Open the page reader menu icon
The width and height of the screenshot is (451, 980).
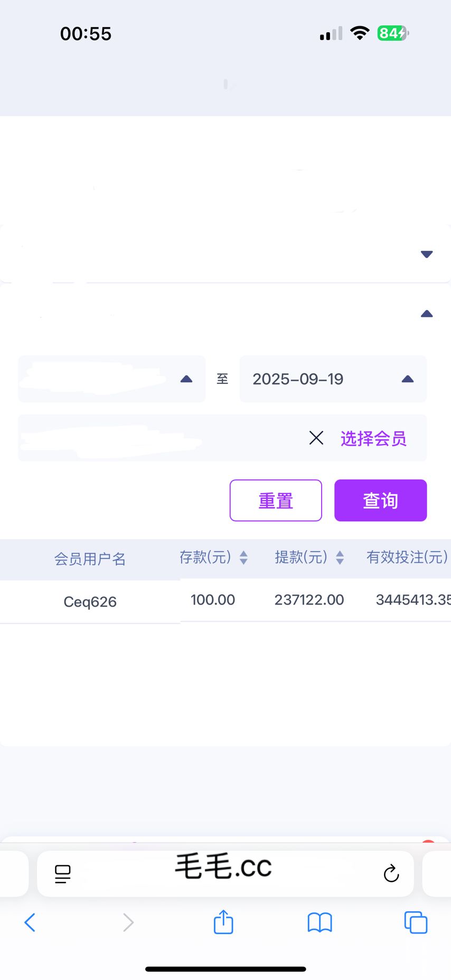click(x=63, y=874)
